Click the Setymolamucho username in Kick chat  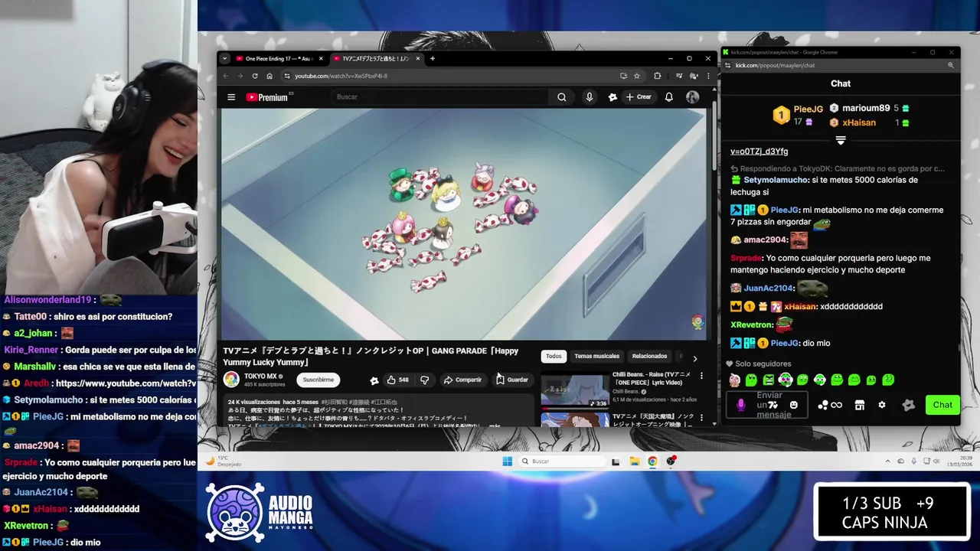776,180
